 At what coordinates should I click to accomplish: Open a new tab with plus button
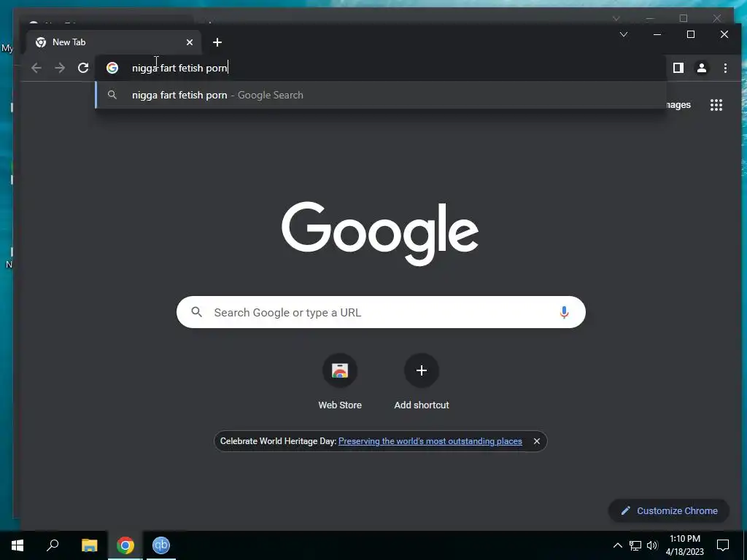click(217, 42)
